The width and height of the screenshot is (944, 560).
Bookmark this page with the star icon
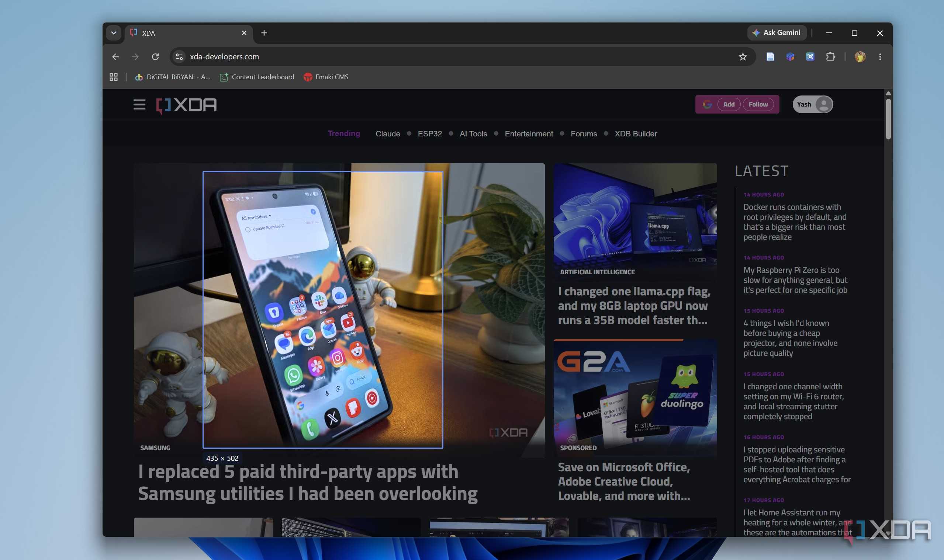pos(743,57)
